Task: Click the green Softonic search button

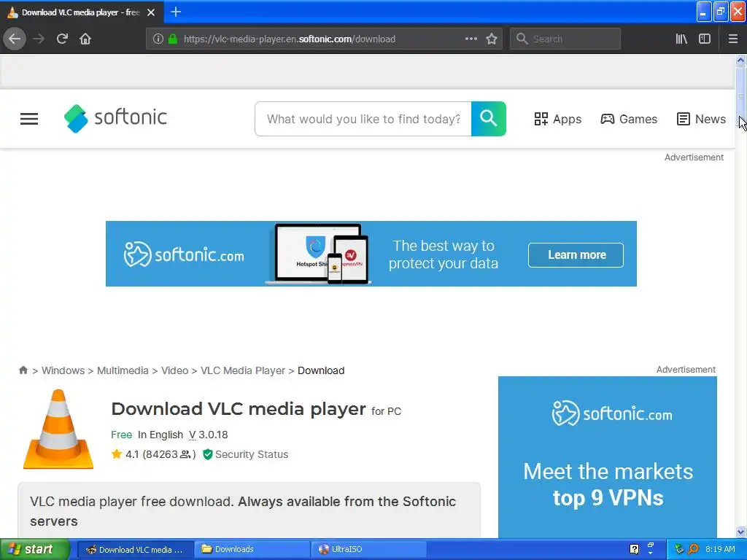Action: (488, 119)
